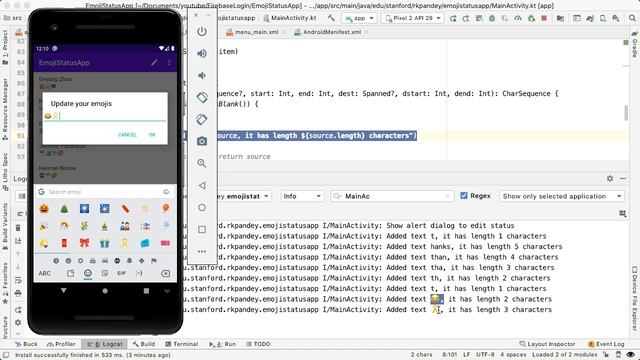Select flags emoji category
This screenshot has width=640, height=360.
point(154,260)
